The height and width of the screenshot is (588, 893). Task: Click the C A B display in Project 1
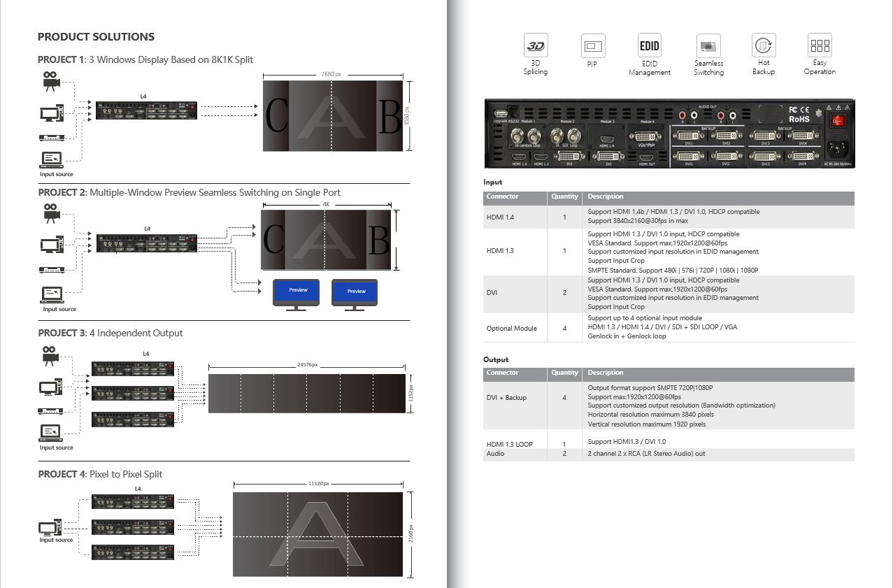(333, 115)
